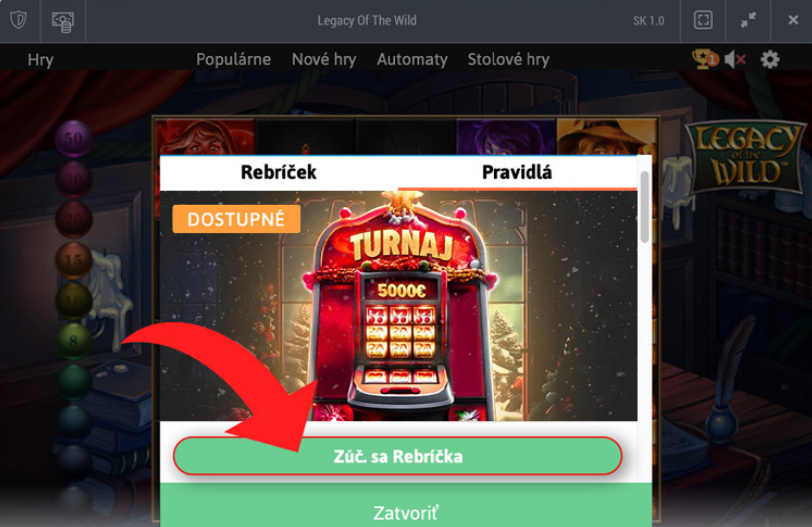Viewport: 812px width, 527px height.
Task: Switch to the Rebríček tab
Action: point(279,172)
